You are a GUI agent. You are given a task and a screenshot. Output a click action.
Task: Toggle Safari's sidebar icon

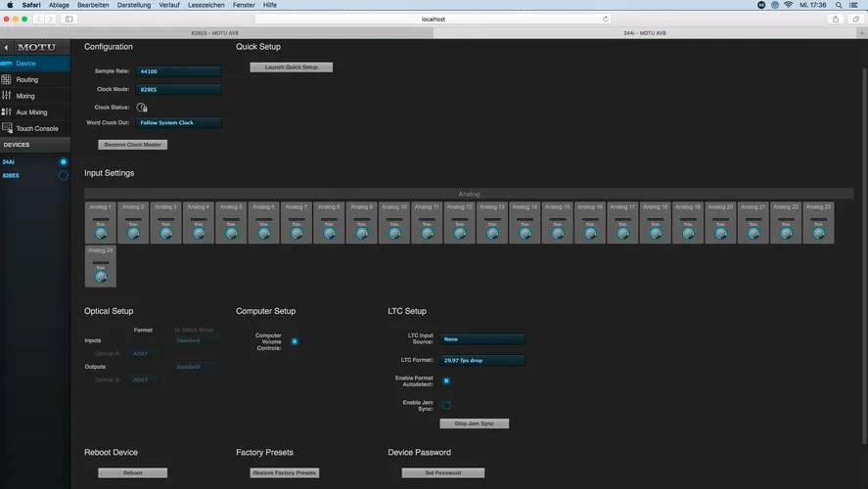(x=69, y=19)
